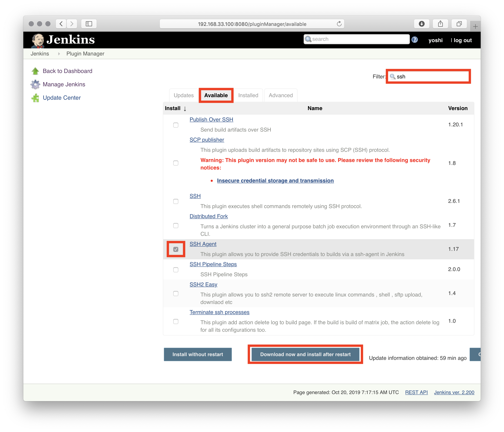Open the SSH plugin link
504x432 pixels.
(x=195, y=196)
